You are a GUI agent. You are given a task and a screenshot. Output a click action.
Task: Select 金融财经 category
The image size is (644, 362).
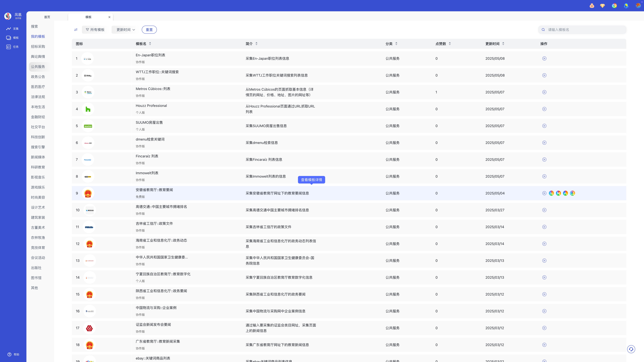click(x=38, y=117)
